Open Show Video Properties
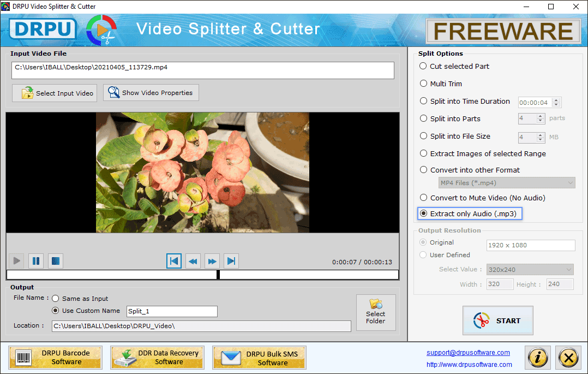Screen dimensions: 588x374 151,93
